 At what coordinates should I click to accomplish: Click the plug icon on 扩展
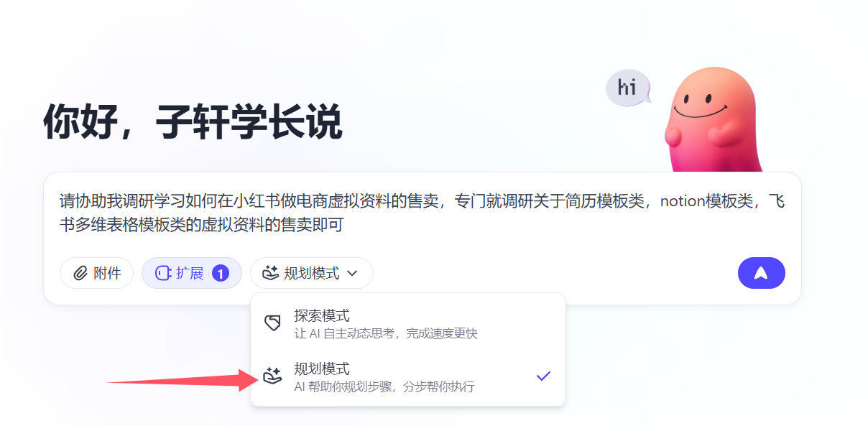point(162,273)
